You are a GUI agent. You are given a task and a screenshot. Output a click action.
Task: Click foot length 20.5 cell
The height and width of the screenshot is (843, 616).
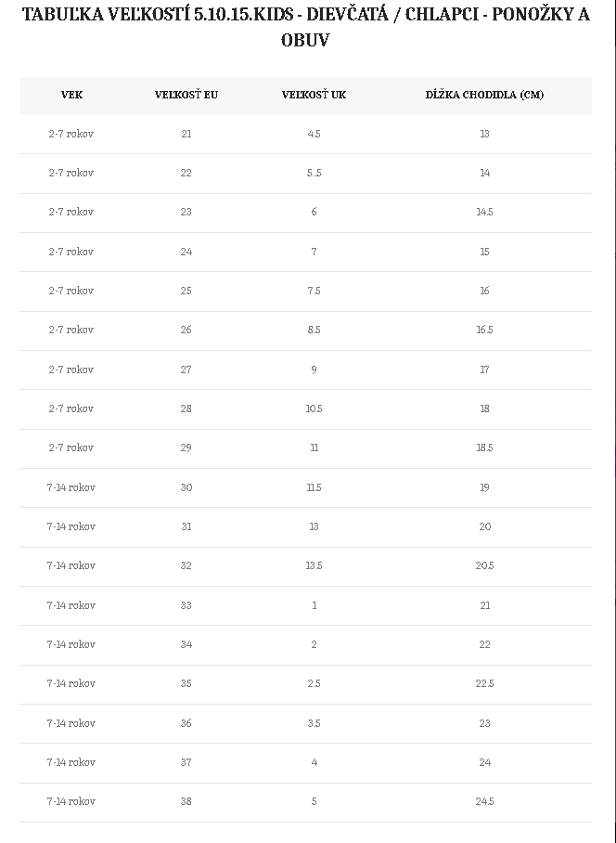tap(484, 565)
